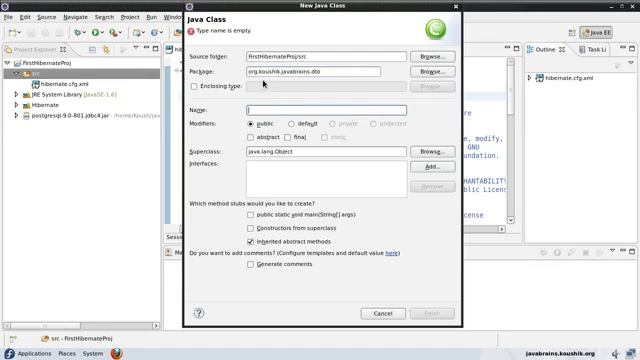
Task: Maximize the Project Explorer view
Action: [155, 49]
